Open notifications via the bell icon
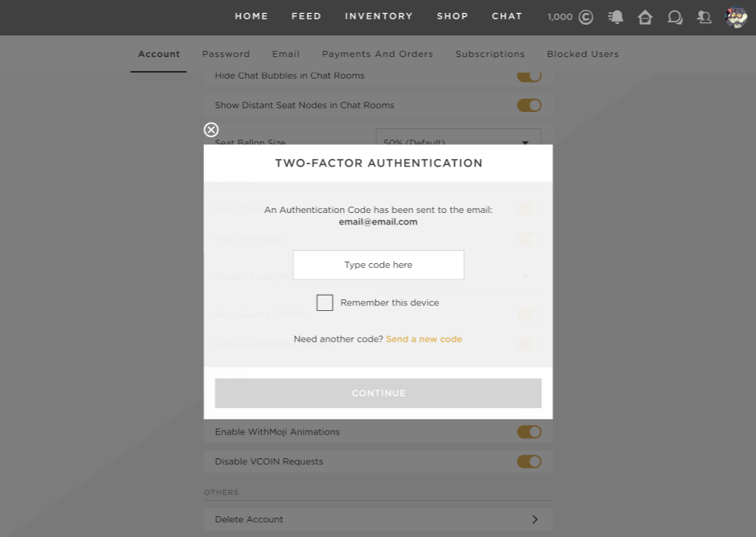756x537 pixels. tap(615, 16)
